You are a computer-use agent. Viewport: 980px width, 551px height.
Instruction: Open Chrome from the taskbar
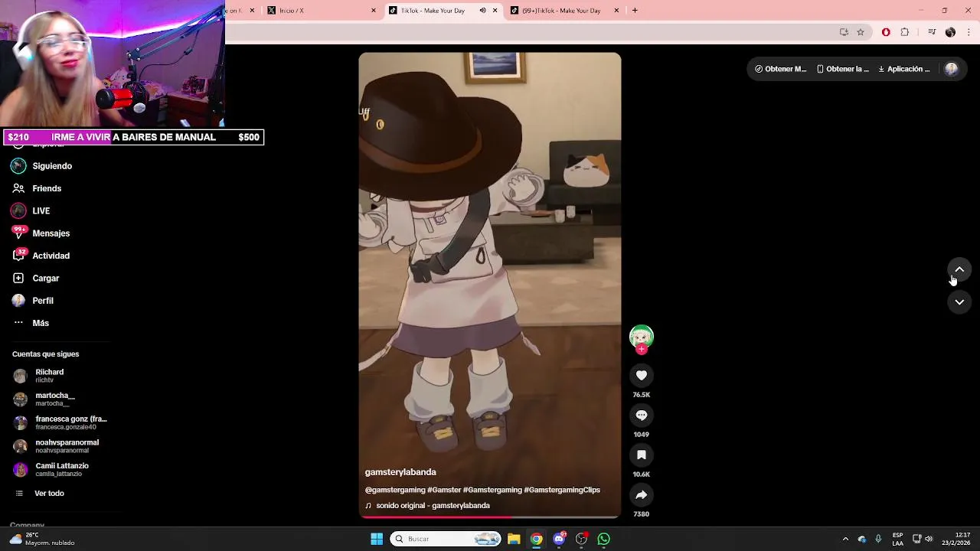[x=537, y=539]
